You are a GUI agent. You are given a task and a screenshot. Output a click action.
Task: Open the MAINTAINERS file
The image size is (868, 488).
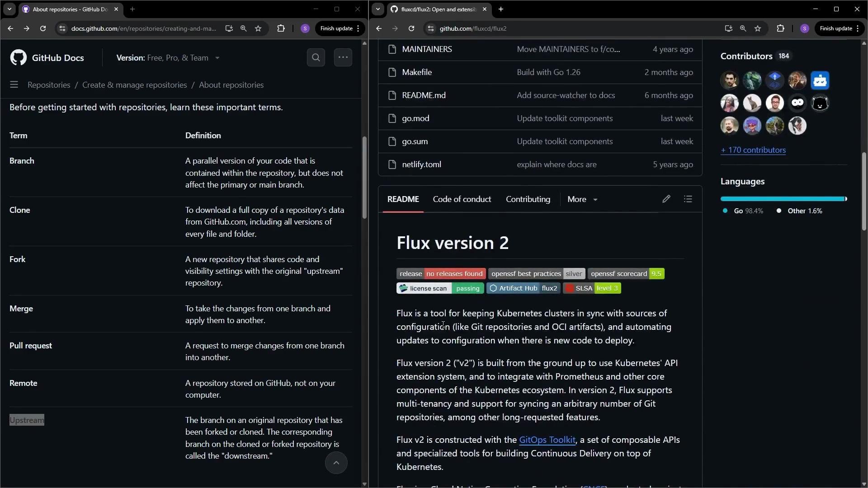(x=427, y=49)
